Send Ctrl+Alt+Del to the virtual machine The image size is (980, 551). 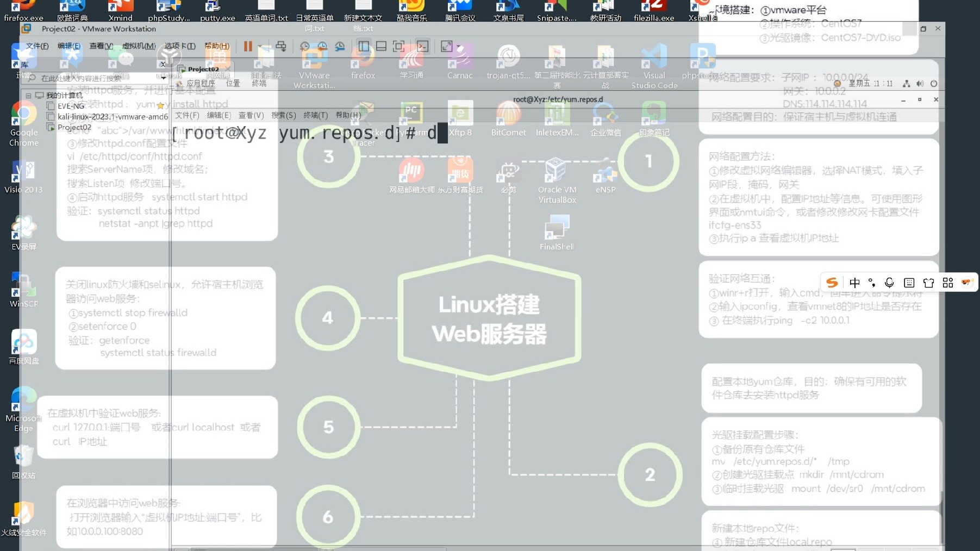tap(281, 46)
